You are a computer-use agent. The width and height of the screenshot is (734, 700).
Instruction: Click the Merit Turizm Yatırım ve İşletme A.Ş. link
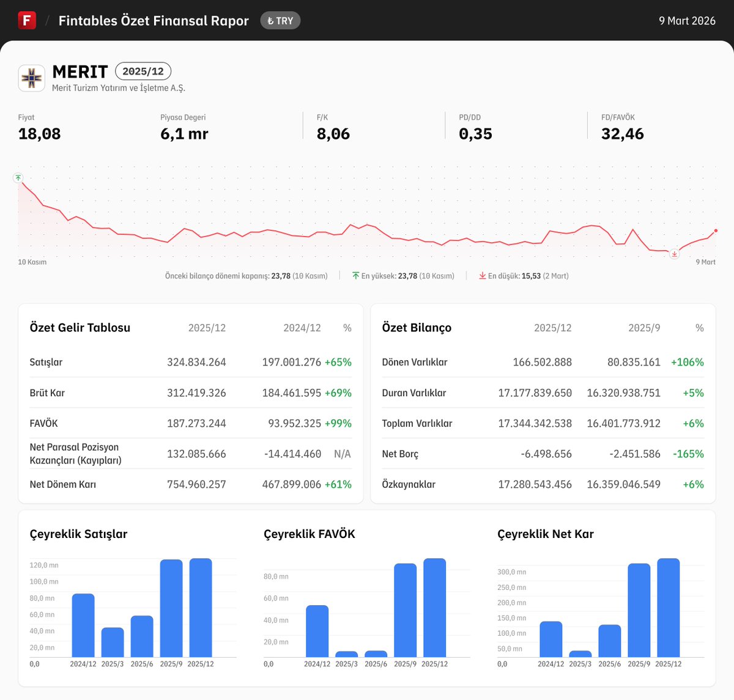coord(119,88)
